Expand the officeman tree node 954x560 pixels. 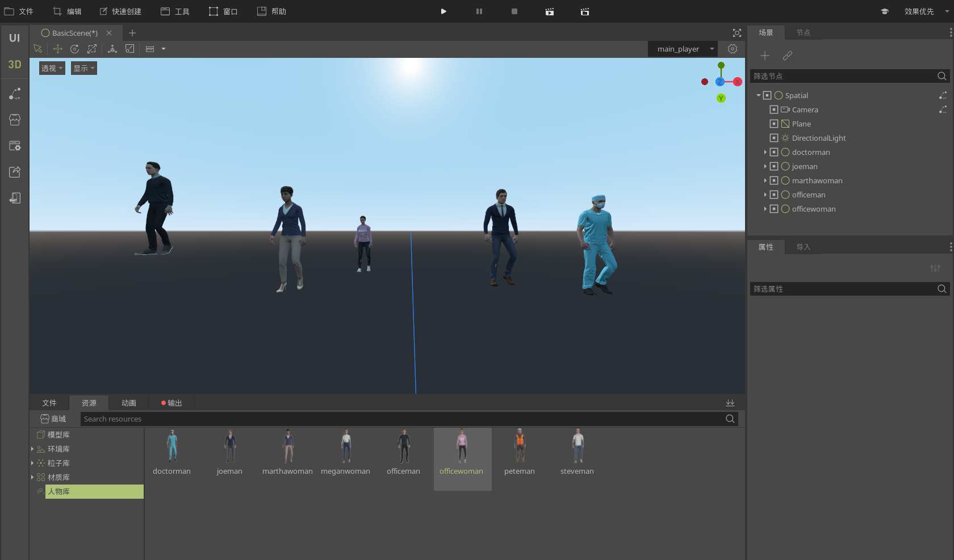point(765,195)
